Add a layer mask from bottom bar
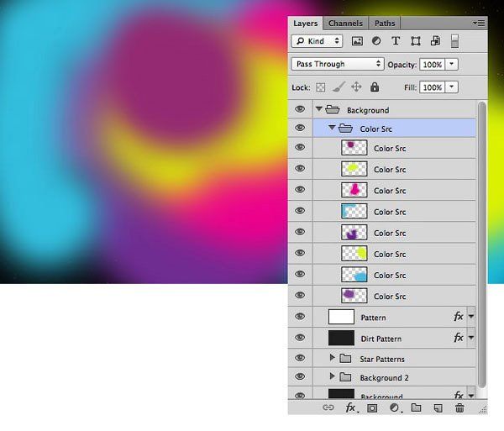 [372, 408]
